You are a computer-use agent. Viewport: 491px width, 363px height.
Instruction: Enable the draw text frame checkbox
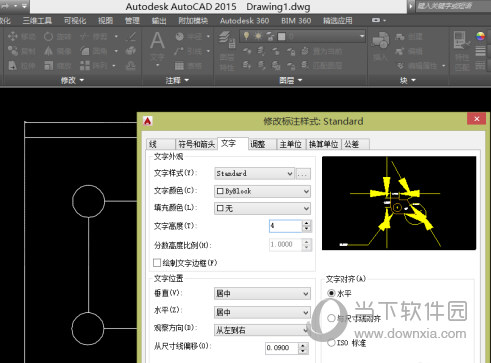point(157,263)
